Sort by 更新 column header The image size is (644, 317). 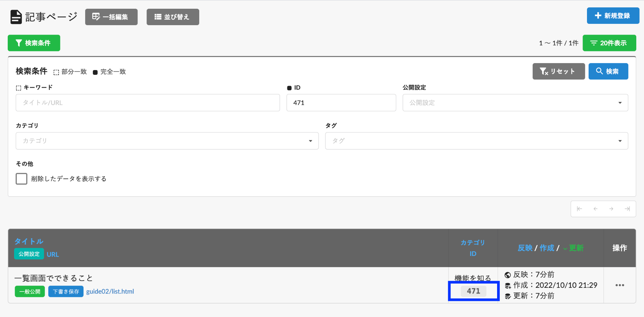coord(576,248)
